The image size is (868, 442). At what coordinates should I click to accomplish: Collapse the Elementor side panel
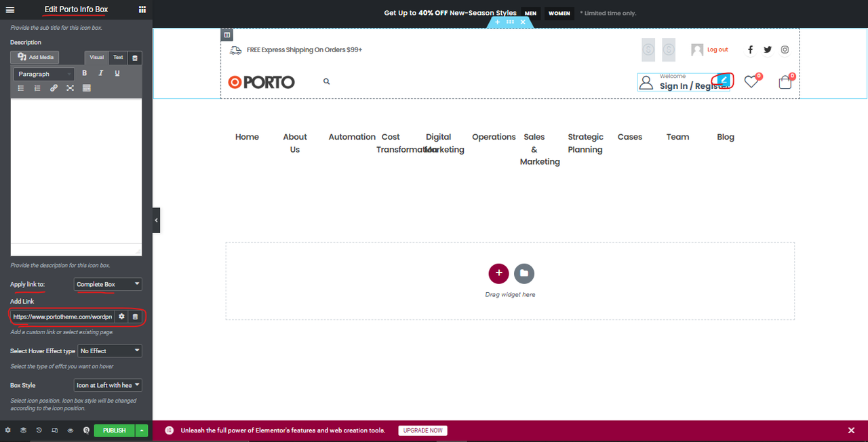pyautogui.click(x=156, y=220)
